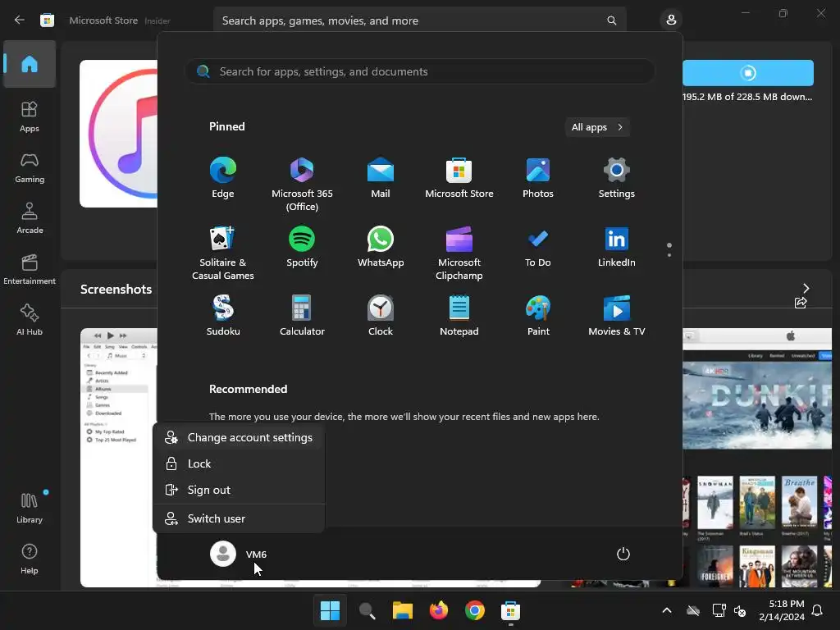Open the Mail app
840x630 pixels.
coord(381,178)
